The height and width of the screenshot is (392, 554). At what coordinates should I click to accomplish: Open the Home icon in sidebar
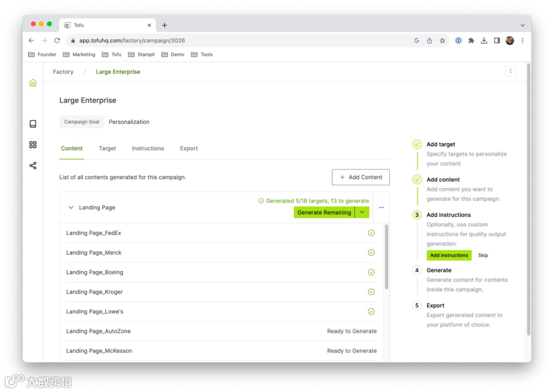click(x=33, y=82)
